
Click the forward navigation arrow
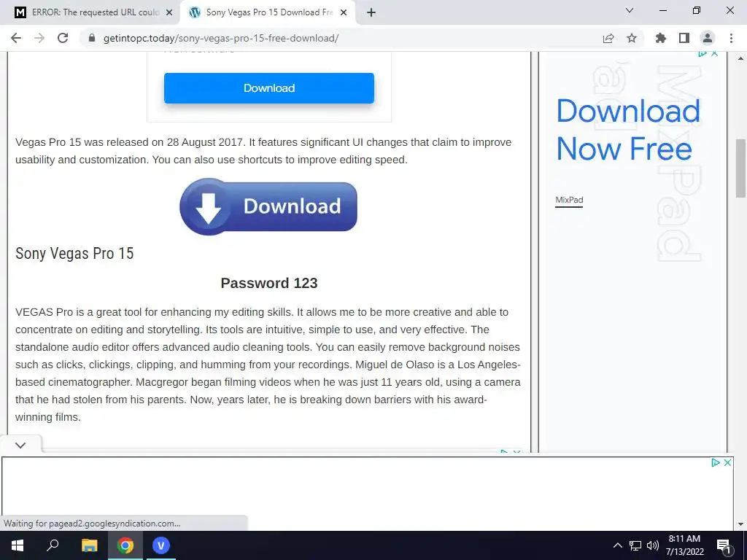(39, 38)
